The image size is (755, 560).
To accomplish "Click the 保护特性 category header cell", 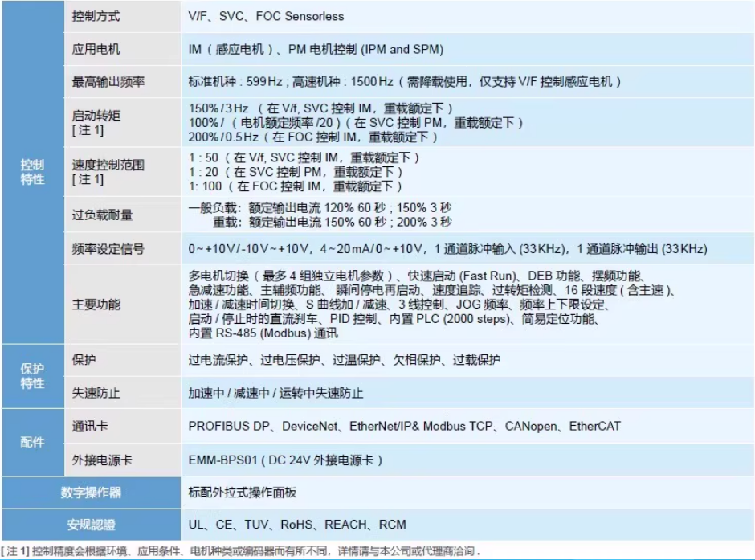I will [32, 376].
